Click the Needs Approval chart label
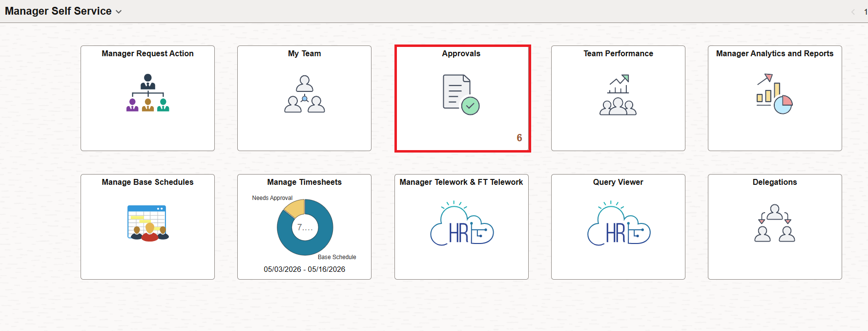Viewport: 868px width, 331px height. [x=272, y=198]
